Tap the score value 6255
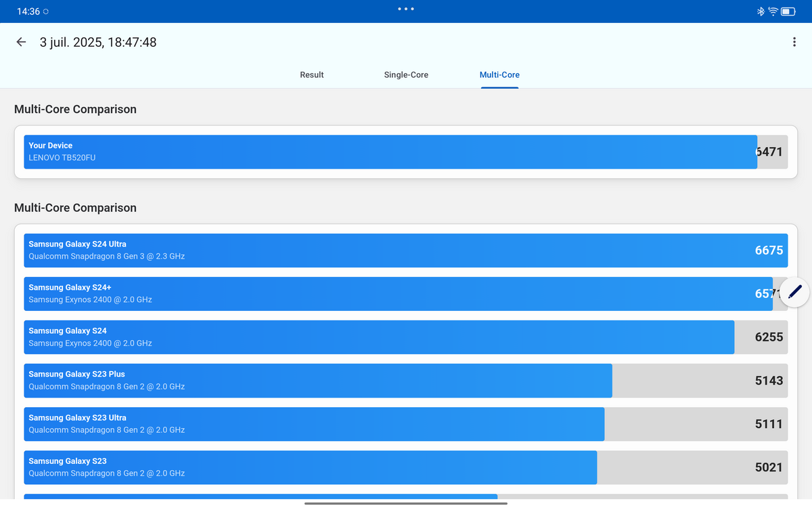Screen dimensions: 812x508 [x=769, y=337]
